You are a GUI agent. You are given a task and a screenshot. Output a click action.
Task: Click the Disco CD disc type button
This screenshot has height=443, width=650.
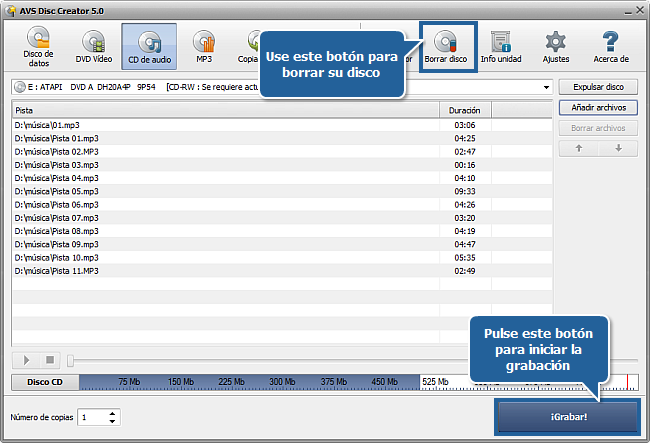pyautogui.click(x=45, y=382)
